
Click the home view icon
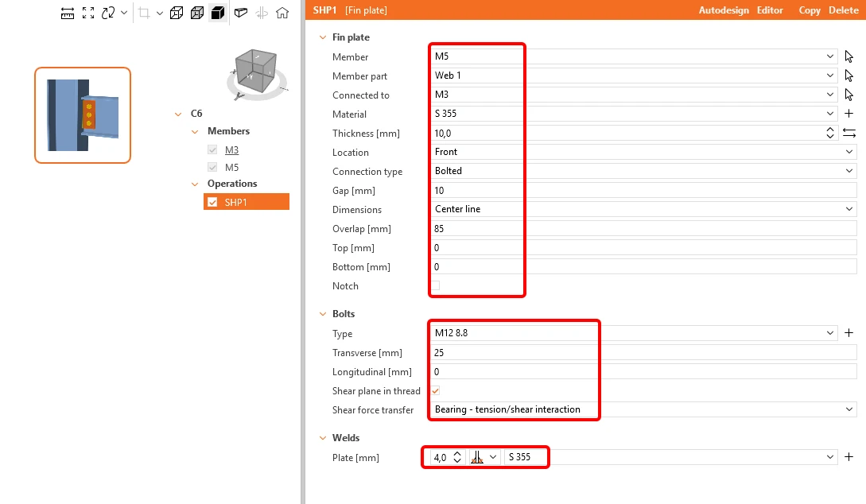[x=282, y=14]
